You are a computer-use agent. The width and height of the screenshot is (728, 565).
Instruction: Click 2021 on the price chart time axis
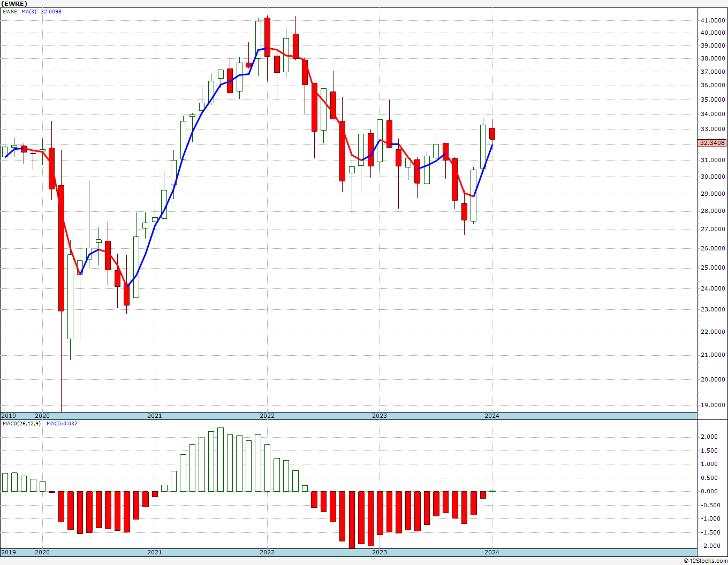(154, 416)
